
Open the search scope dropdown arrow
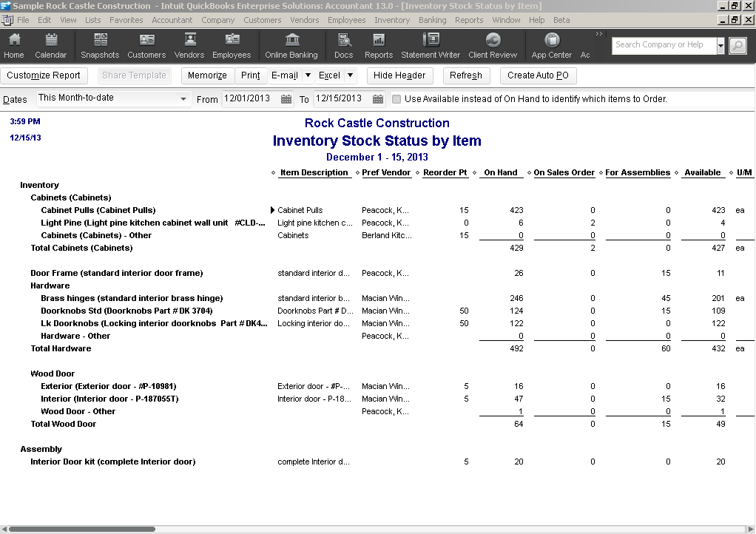720,46
